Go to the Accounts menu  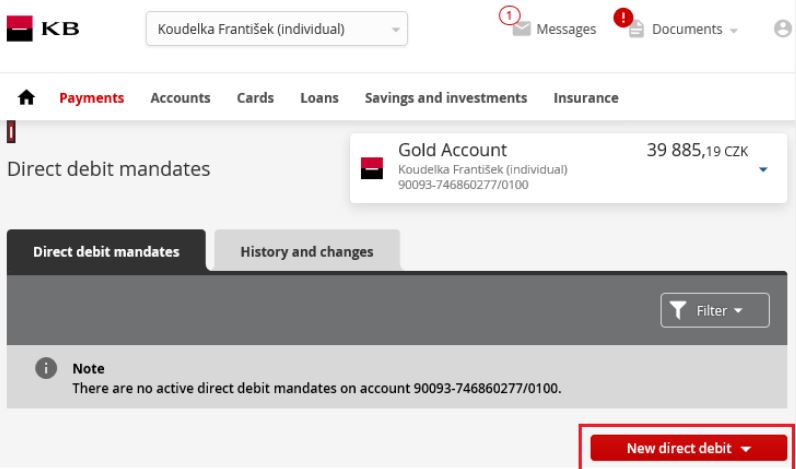pyautogui.click(x=180, y=97)
